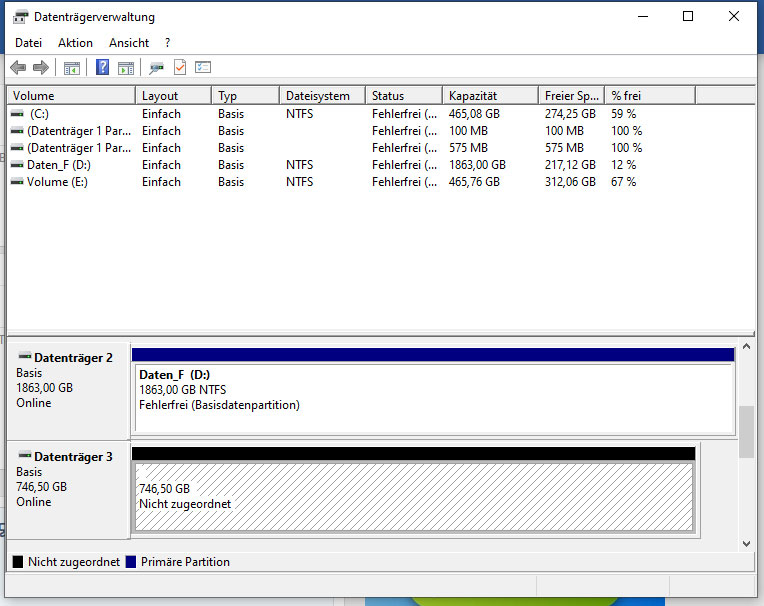
Task: Sort by the Freier Sp... column header
Action: coord(572,95)
